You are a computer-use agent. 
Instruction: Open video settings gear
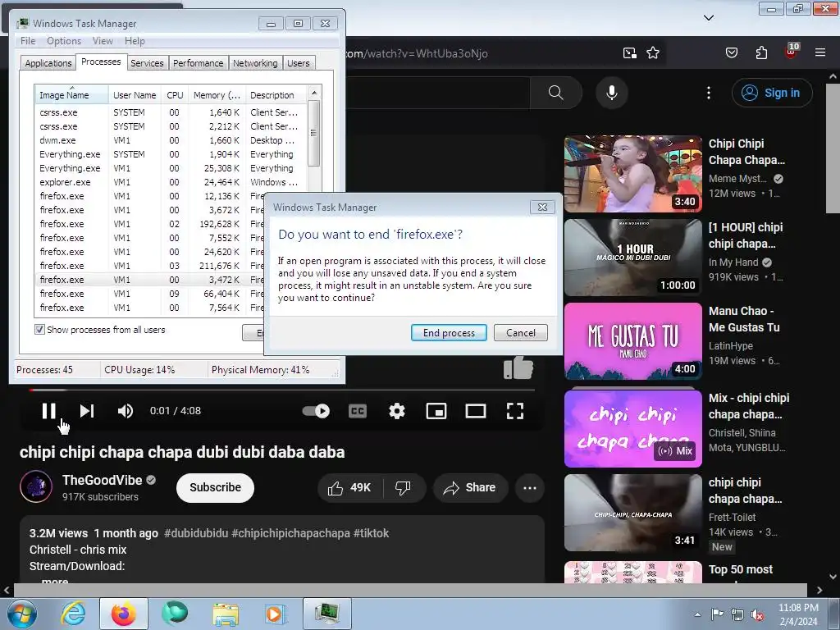click(397, 411)
